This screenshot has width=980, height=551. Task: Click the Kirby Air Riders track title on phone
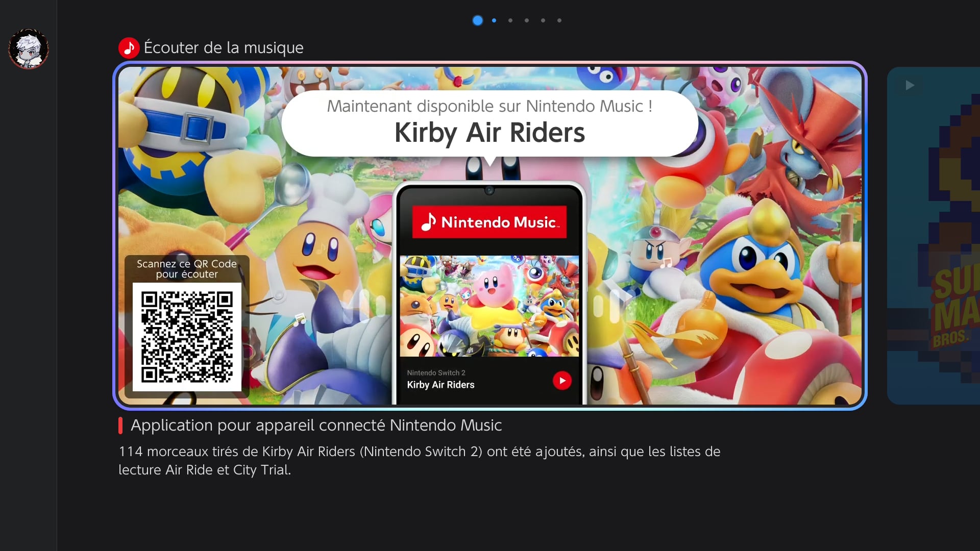tap(440, 385)
